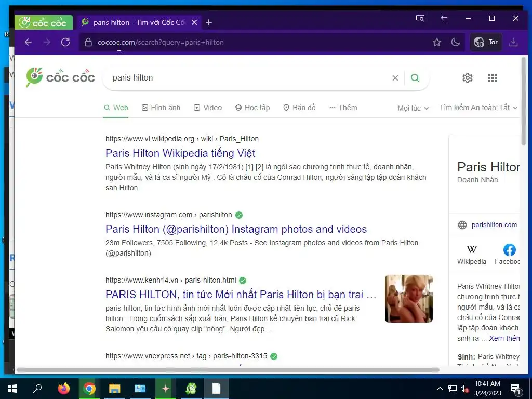Click the vertical page scrollbar
The width and height of the screenshot is (532, 399).
click(524, 101)
